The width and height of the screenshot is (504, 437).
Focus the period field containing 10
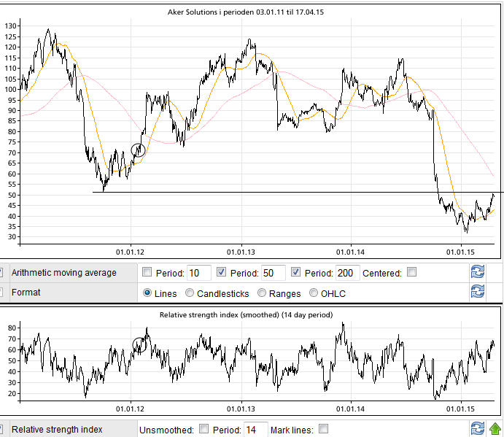pos(198,274)
